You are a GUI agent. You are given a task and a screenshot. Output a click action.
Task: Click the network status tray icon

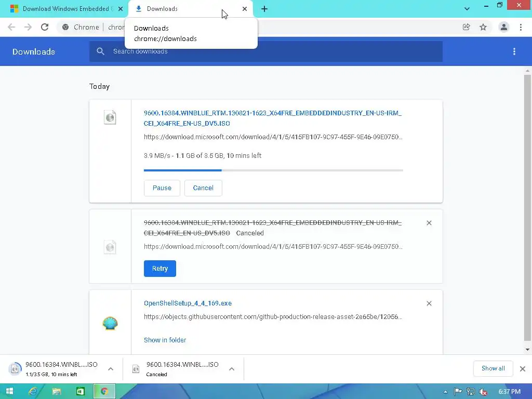pyautogui.click(x=471, y=392)
